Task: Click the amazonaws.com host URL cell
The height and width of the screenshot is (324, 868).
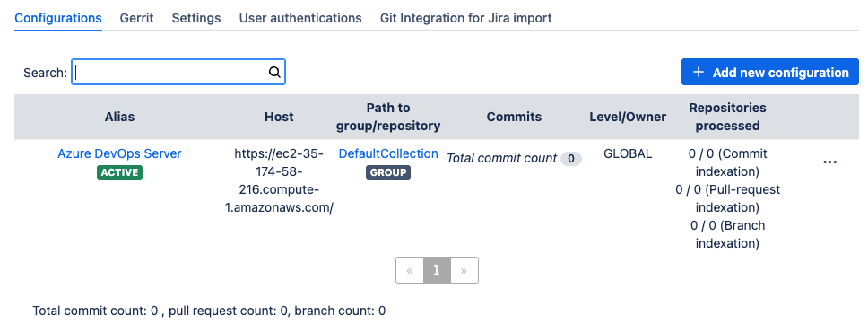Action: pyautogui.click(x=279, y=180)
